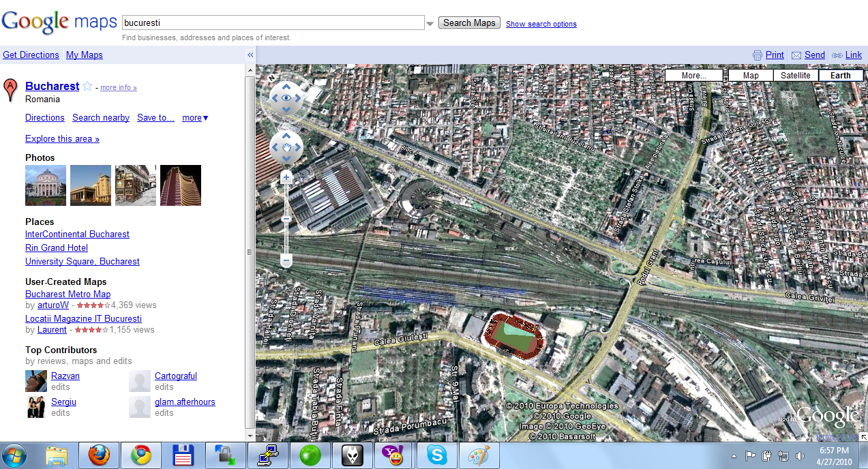
Task: Open the More... map layers menu
Action: [693, 75]
